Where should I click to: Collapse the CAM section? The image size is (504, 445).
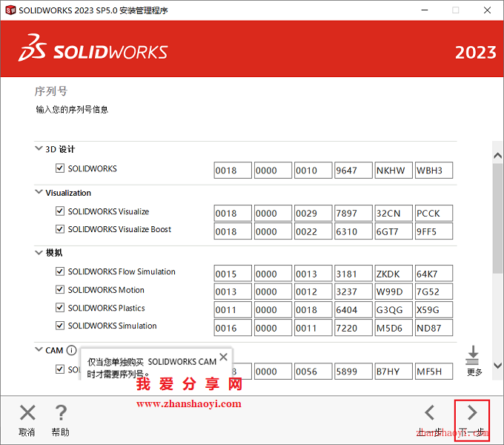coord(39,349)
